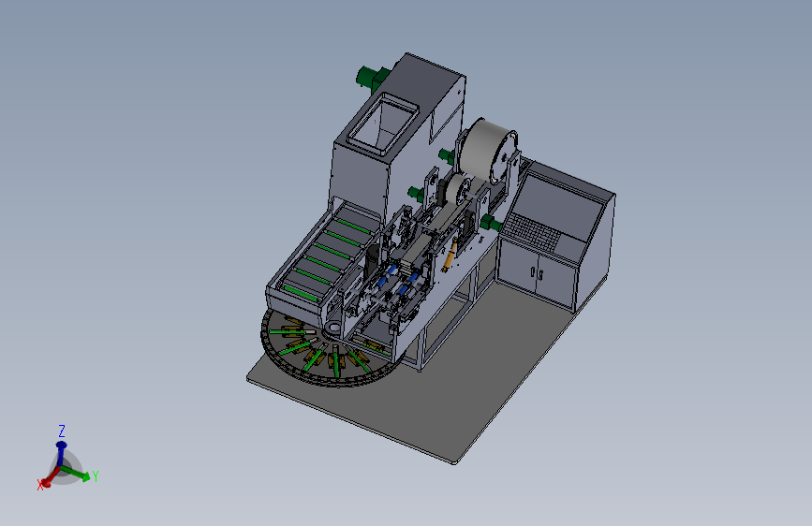Viewport: 812px width, 526px height.
Task: Select the orange rod beside the machine center
Action: pyautogui.click(x=450, y=256)
